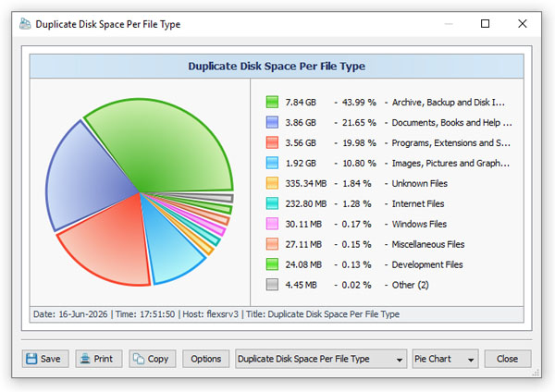
Task: Click the salmon swatch for Miscellaneous Files
Action: tap(272, 244)
